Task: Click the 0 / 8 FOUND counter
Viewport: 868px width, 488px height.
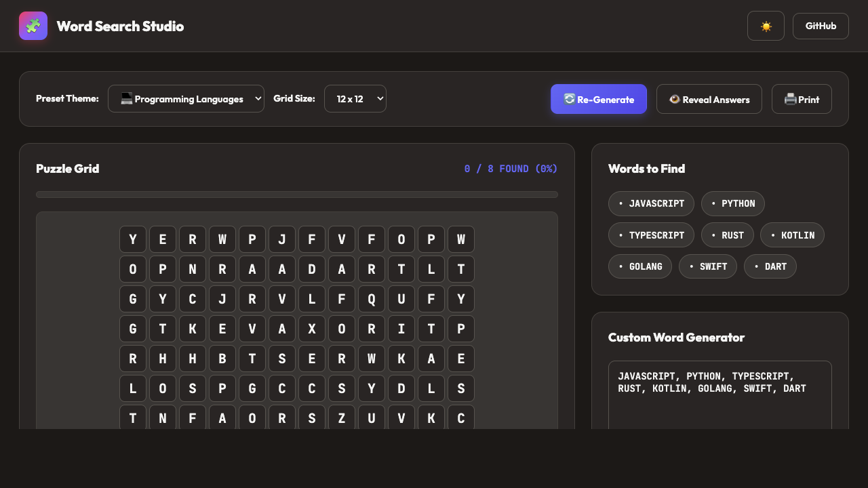Action: (x=511, y=169)
